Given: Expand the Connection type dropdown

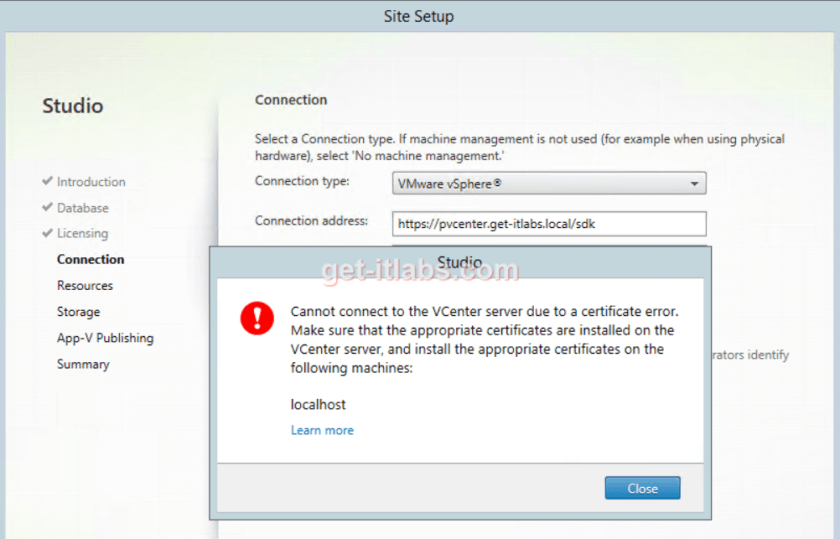Looking at the screenshot, I should (549, 184).
